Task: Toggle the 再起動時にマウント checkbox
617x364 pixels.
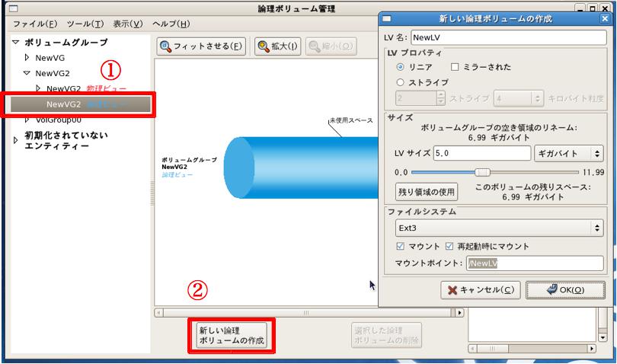Action: (x=449, y=247)
